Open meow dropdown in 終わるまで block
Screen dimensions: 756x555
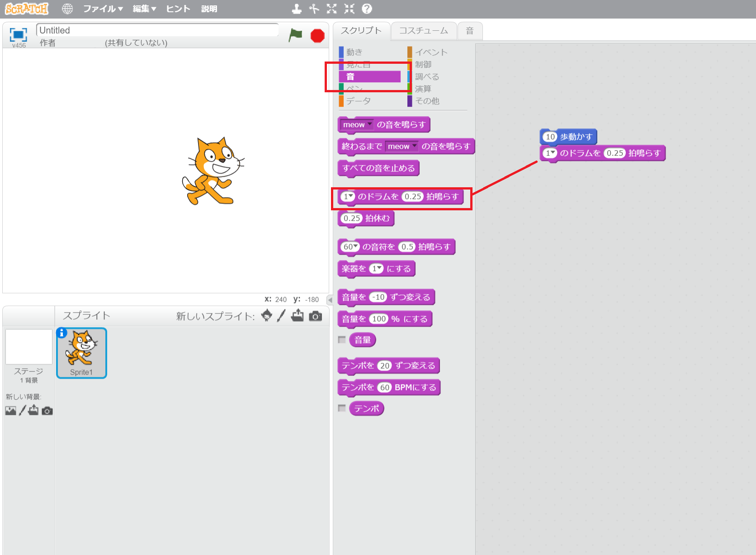pyautogui.click(x=402, y=146)
